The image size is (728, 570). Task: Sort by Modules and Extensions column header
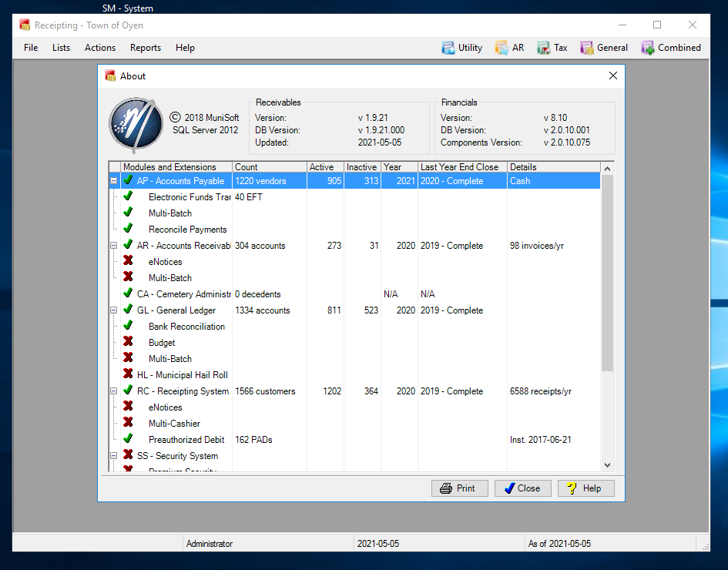point(176,167)
